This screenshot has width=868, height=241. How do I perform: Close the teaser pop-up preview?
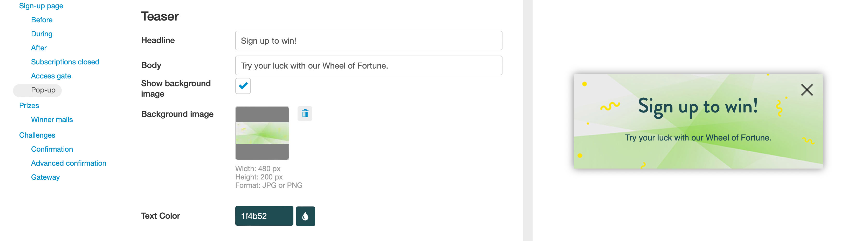807,90
